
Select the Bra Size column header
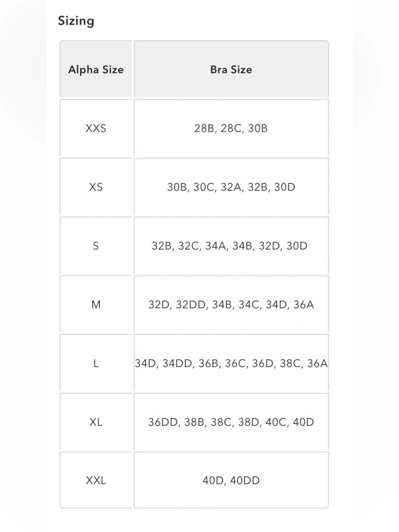(x=231, y=69)
